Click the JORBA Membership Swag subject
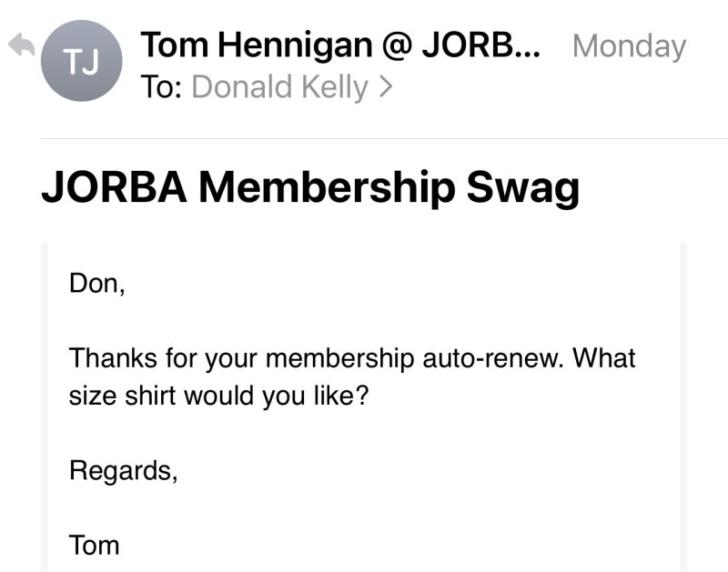 (x=310, y=186)
